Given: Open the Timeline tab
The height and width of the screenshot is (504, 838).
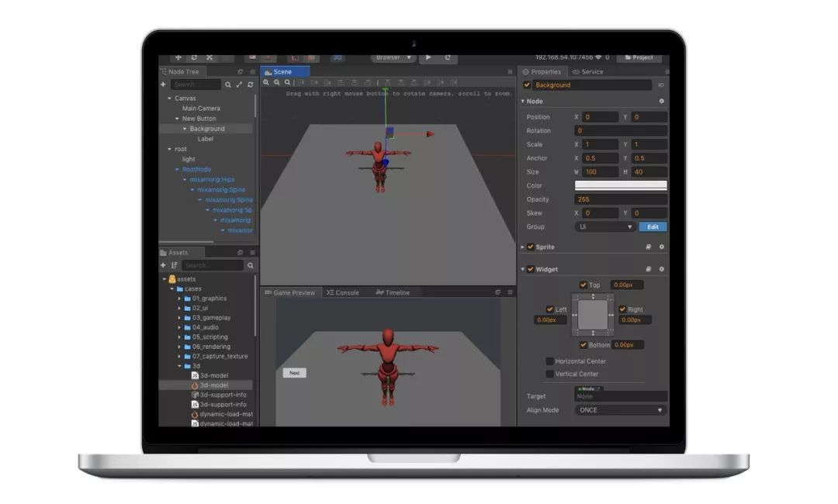Looking at the screenshot, I should click(393, 292).
